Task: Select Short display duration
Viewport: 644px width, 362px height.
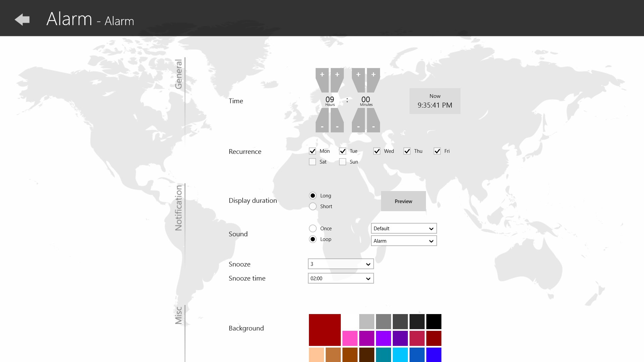Action: [x=313, y=206]
